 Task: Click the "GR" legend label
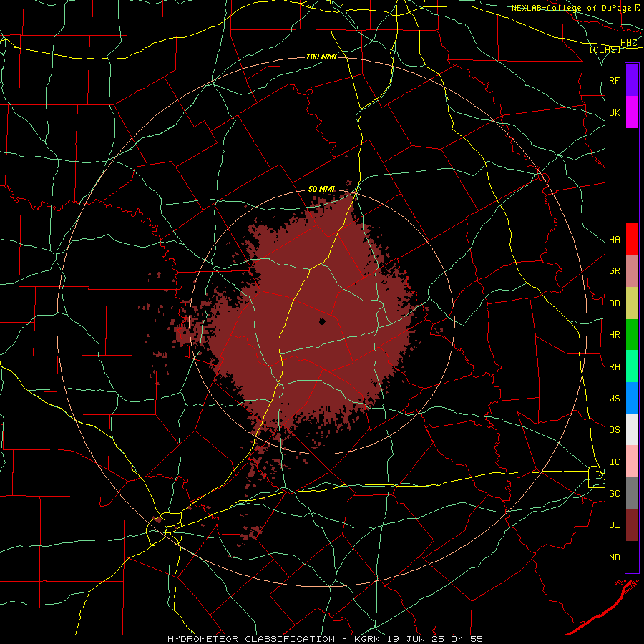point(615,271)
